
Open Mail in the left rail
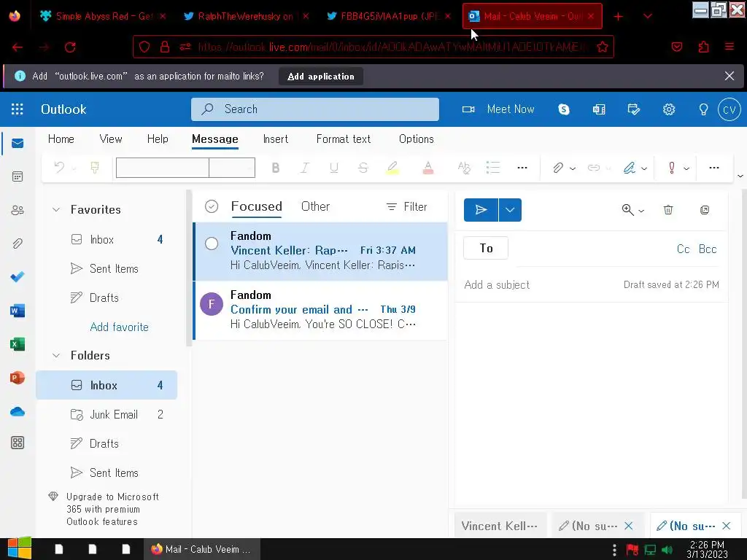[x=18, y=144]
